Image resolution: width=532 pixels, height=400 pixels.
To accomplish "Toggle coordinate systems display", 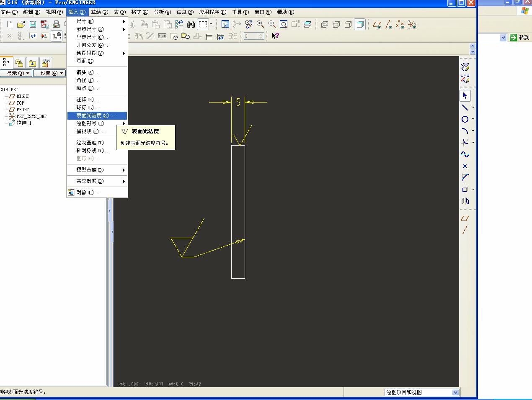I will (x=412, y=25).
